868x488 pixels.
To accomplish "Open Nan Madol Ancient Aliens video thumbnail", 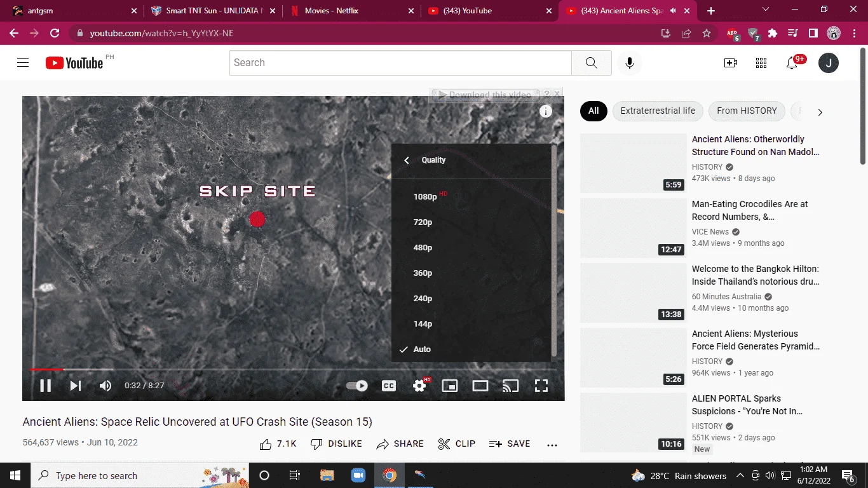I will (x=634, y=163).
